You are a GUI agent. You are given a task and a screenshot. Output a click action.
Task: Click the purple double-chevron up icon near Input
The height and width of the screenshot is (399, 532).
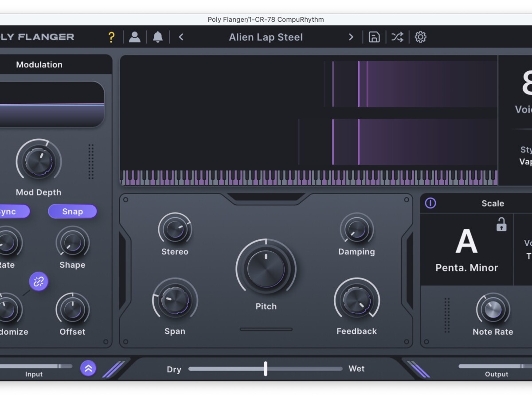pos(88,368)
